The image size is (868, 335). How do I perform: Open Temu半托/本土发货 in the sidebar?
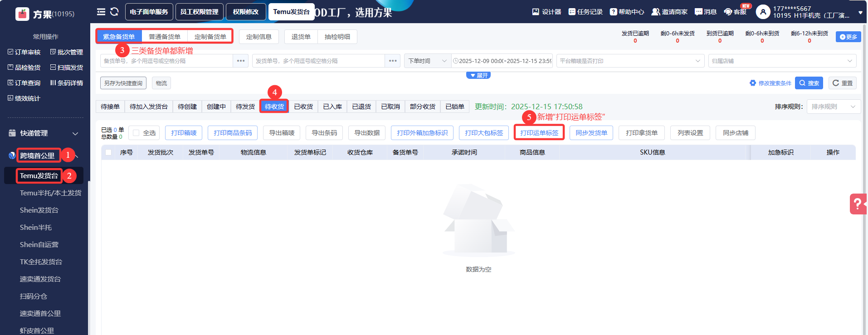(x=50, y=193)
